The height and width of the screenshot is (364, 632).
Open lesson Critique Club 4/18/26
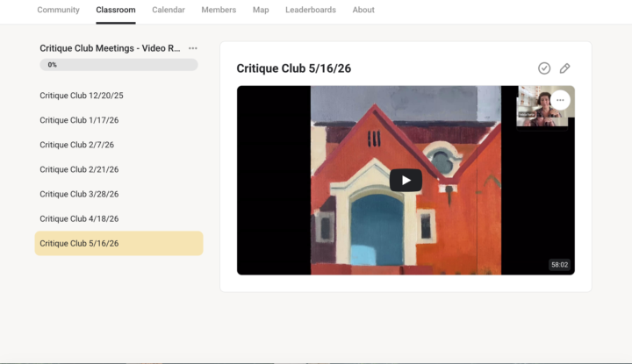click(118, 218)
